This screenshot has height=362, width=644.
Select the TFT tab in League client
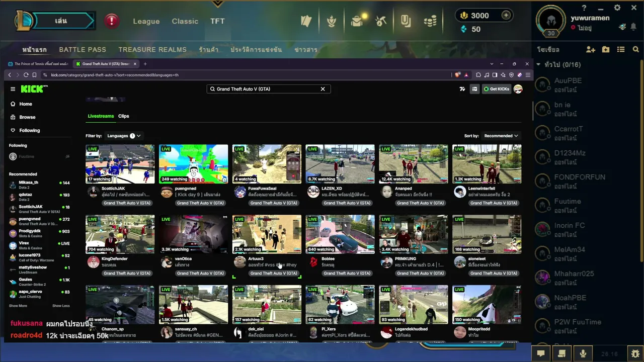click(217, 21)
